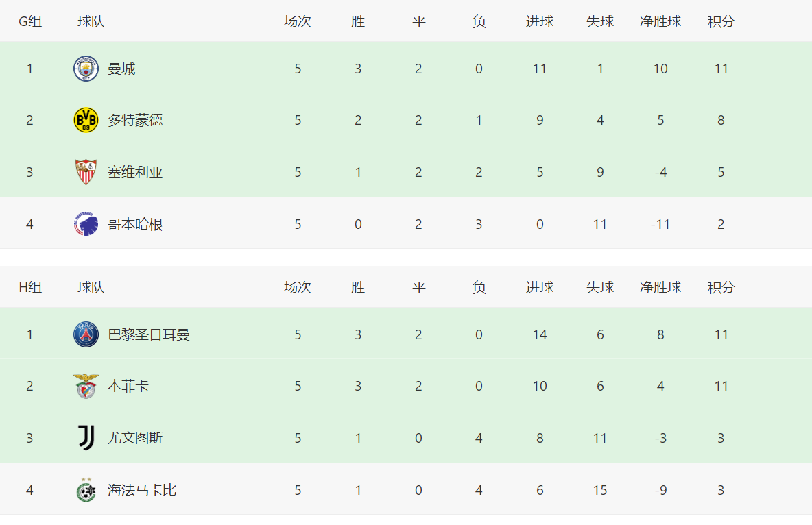Open the 海法马卡比 team name
The image size is (812, 525).
pos(142,490)
